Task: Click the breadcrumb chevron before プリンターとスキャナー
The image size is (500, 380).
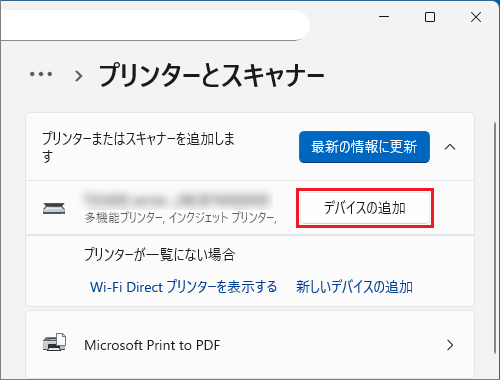Action: [79, 76]
